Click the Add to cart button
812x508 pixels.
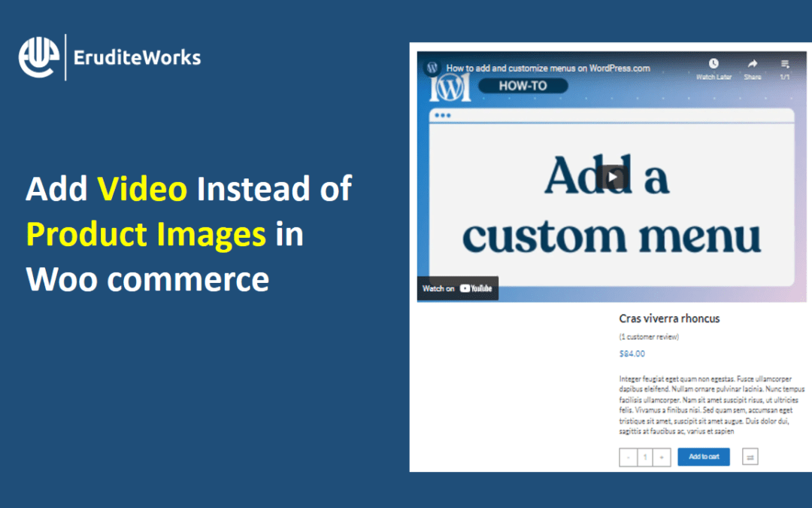pos(704,457)
